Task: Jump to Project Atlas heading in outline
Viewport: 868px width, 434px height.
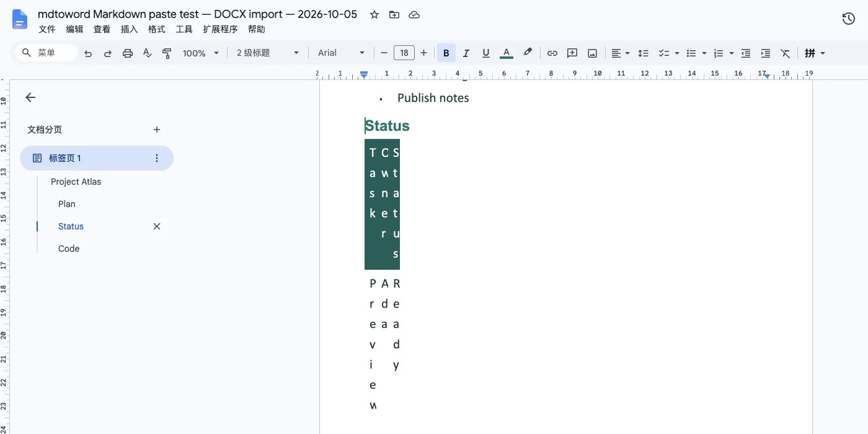Action: (76, 182)
